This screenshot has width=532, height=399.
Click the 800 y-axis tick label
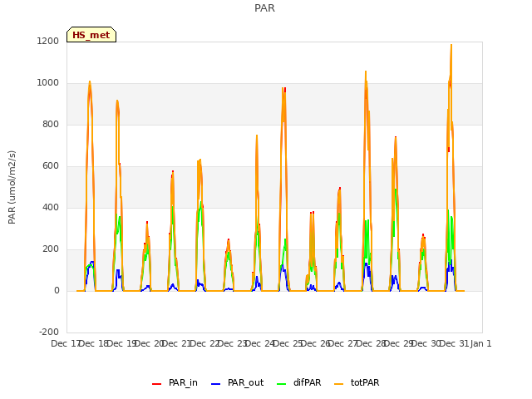pos(51,124)
